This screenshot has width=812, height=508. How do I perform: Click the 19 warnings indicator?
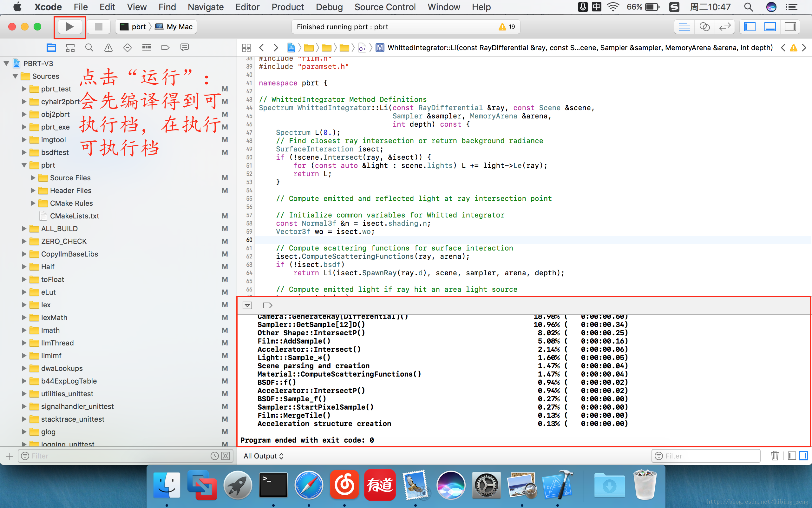[x=507, y=27]
